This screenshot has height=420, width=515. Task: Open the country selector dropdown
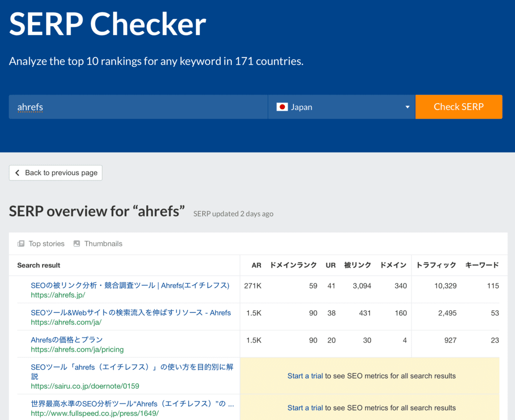pyautogui.click(x=341, y=107)
